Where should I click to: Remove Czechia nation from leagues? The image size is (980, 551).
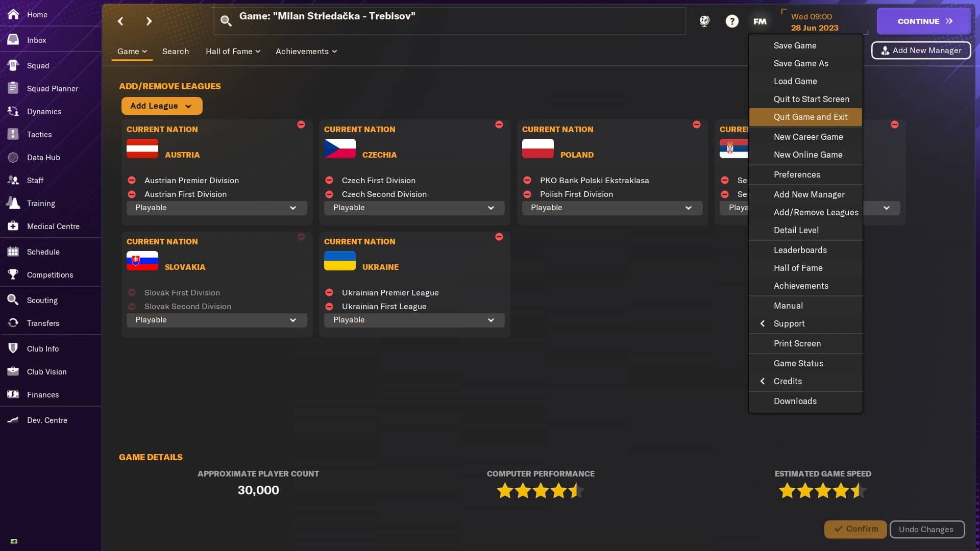point(499,124)
